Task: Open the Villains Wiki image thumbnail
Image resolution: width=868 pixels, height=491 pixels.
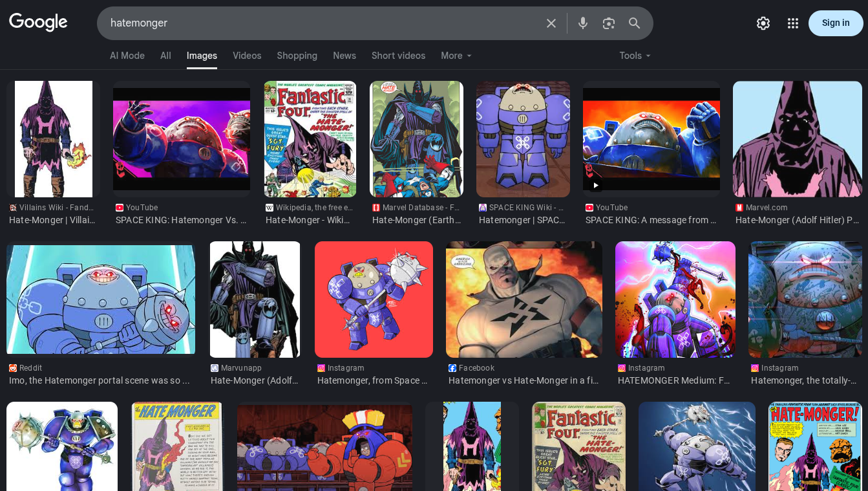Action: 54,139
